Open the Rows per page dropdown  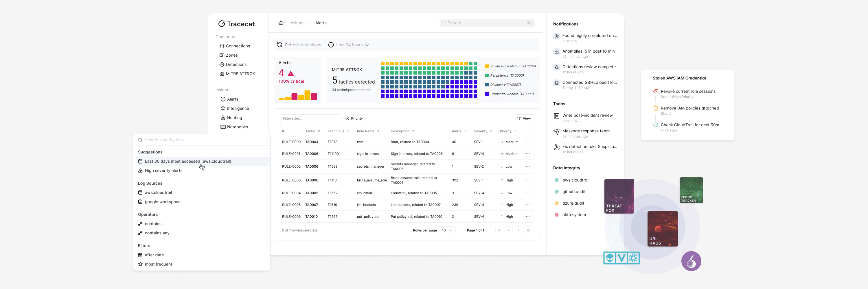tap(447, 230)
